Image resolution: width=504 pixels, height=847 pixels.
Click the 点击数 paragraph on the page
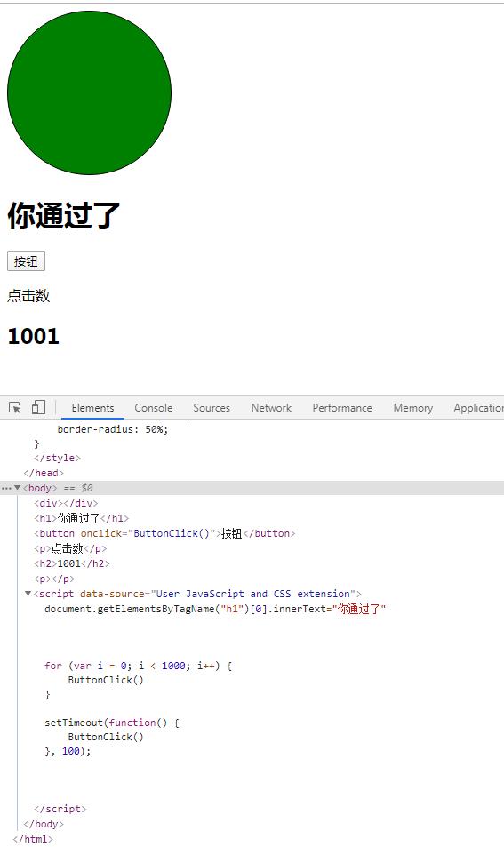click(28, 295)
